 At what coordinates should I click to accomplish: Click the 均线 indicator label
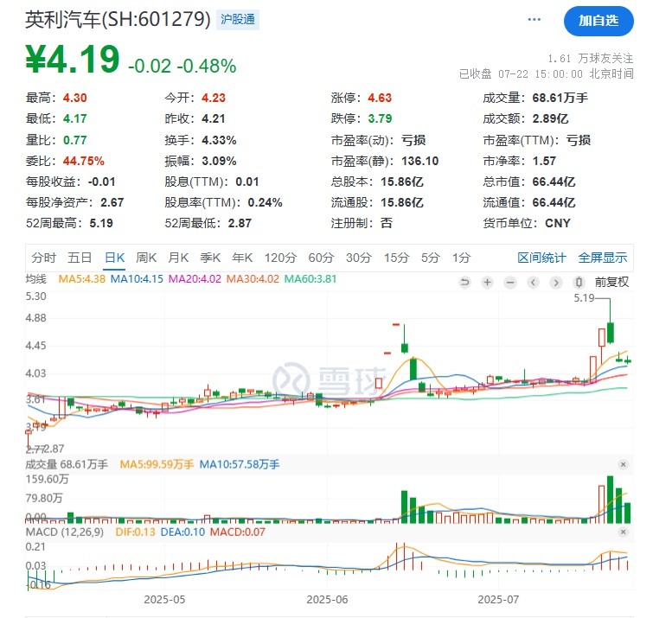(x=36, y=279)
